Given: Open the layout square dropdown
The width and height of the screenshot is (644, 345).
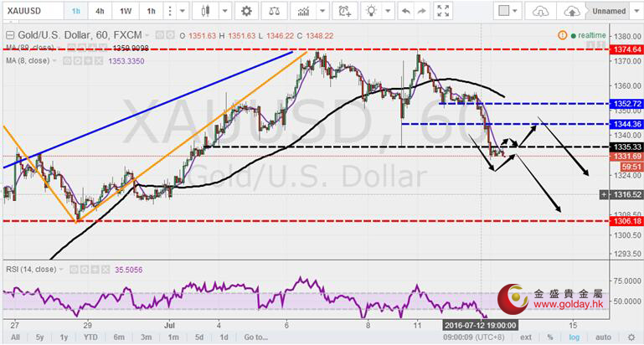Looking at the screenshot, I should click(507, 11).
